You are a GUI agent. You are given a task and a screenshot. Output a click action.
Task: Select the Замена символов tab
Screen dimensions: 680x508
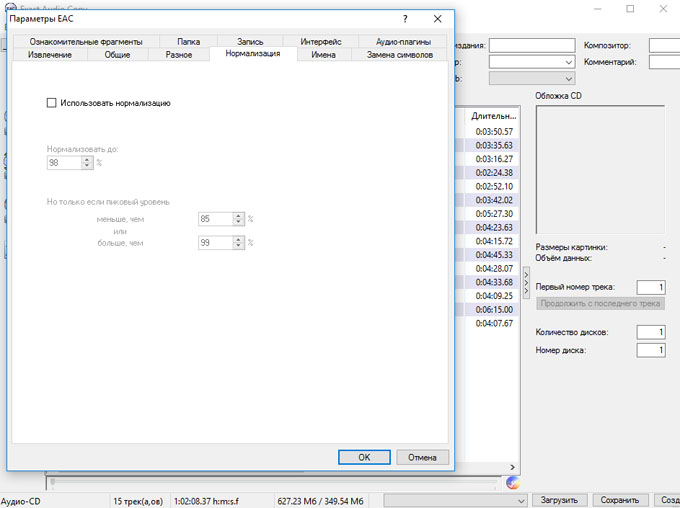(x=400, y=55)
